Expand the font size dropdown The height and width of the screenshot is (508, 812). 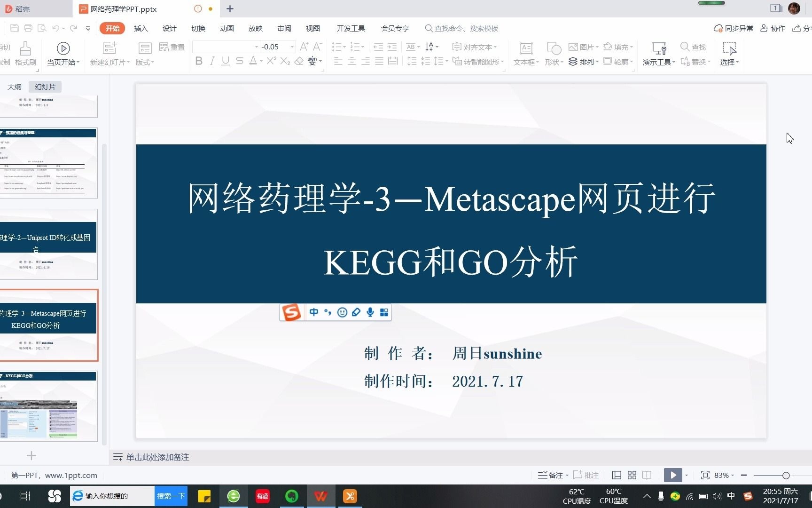292,47
